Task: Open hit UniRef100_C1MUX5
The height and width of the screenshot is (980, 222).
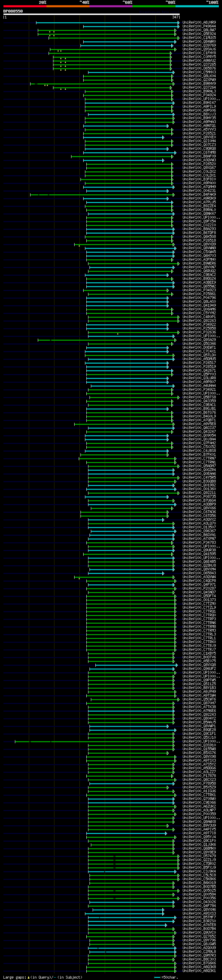Action: [199, 38]
